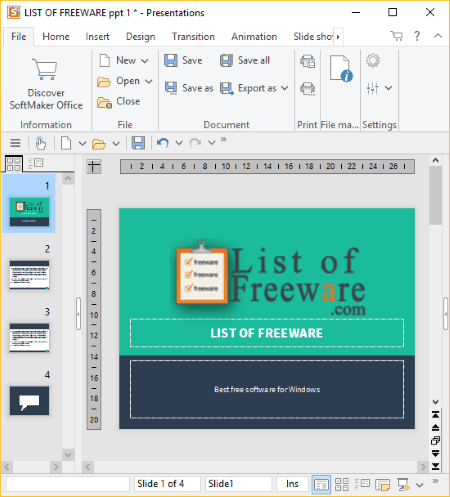Screen dimensions: 450x497
Task: Open the help question mark icon
Action: tap(417, 36)
